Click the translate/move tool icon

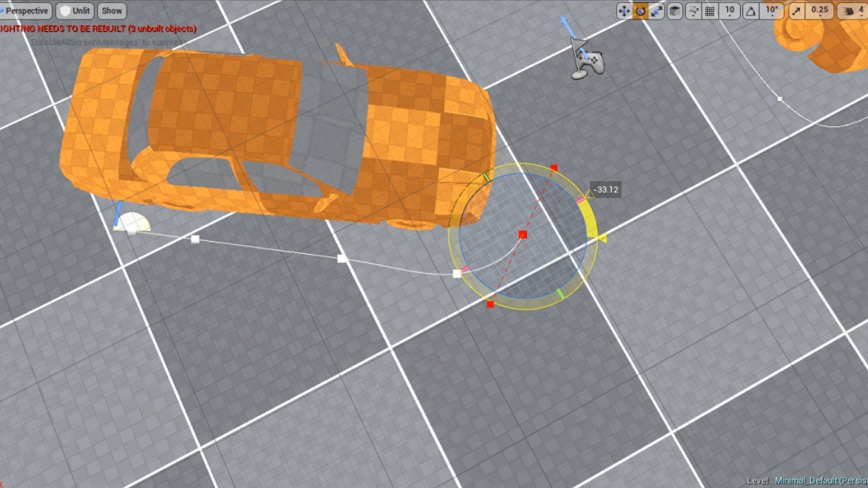click(x=623, y=10)
